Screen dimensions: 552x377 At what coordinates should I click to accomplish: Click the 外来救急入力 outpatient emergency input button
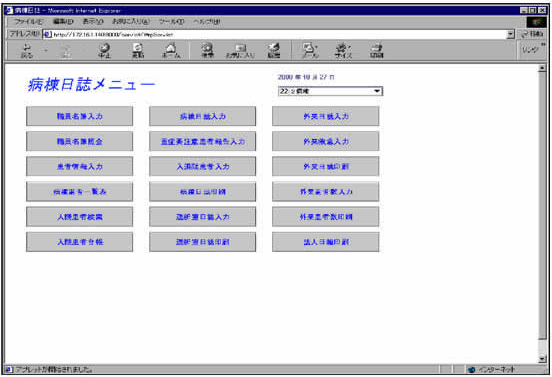click(326, 142)
